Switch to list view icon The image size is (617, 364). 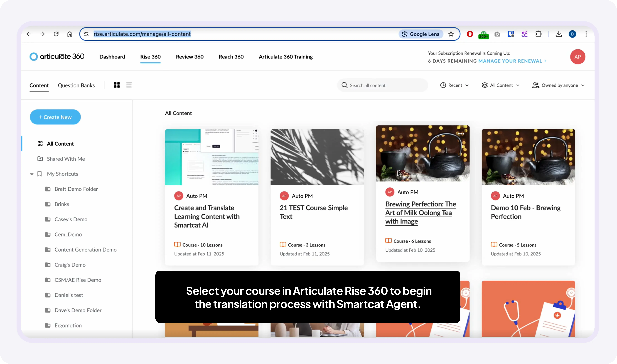(129, 85)
